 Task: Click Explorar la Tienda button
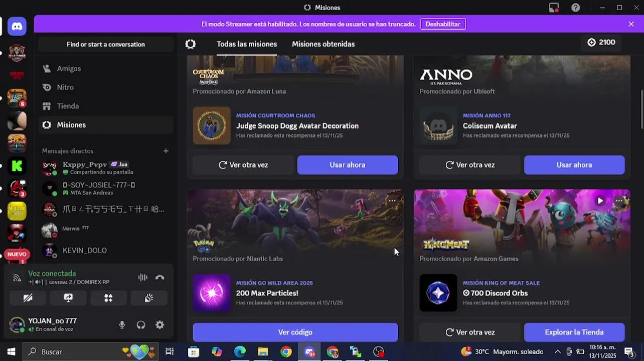[x=574, y=332]
